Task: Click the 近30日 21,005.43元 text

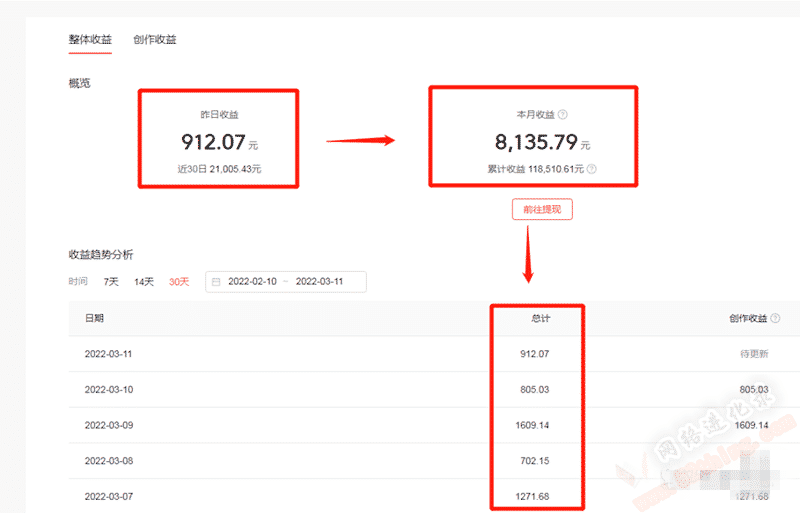Action: click(x=219, y=169)
